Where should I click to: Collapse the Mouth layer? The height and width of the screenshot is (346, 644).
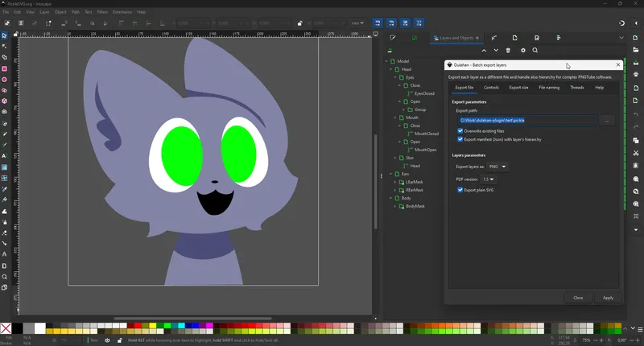(x=395, y=117)
